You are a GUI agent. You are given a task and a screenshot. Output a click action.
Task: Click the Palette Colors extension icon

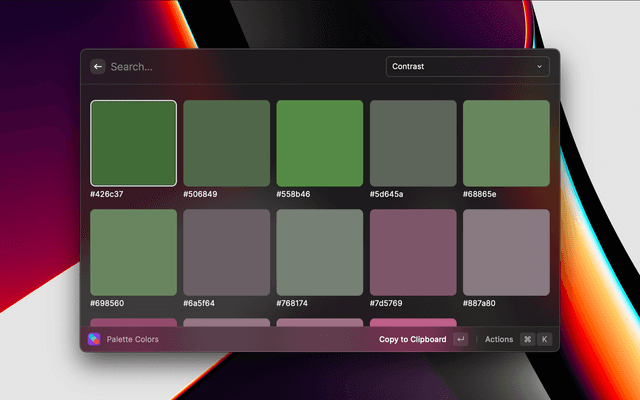tap(94, 339)
